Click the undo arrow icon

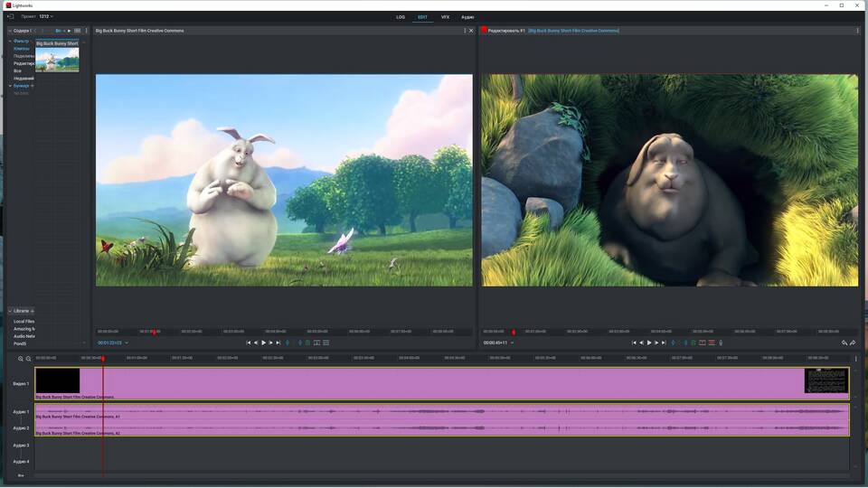[844, 343]
